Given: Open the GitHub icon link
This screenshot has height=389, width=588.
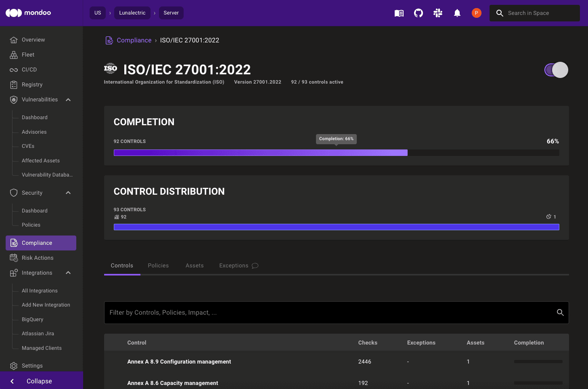Looking at the screenshot, I should click(419, 13).
